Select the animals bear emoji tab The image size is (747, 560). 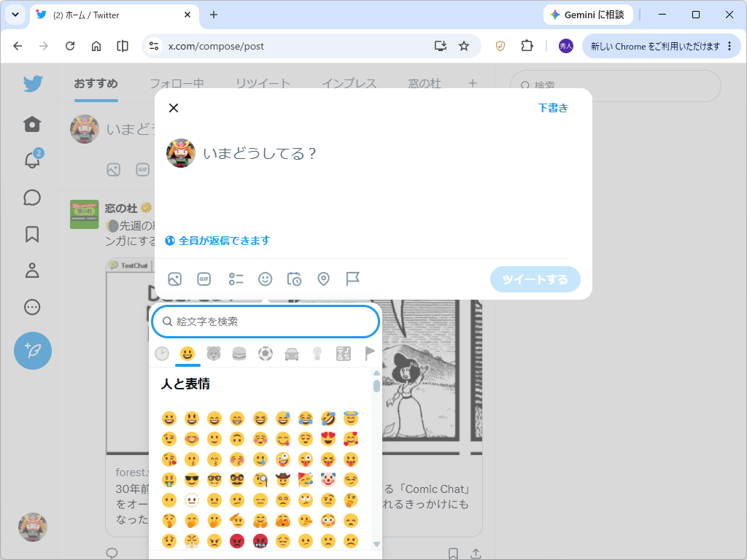pyautogui.click(x=214, y=354)
